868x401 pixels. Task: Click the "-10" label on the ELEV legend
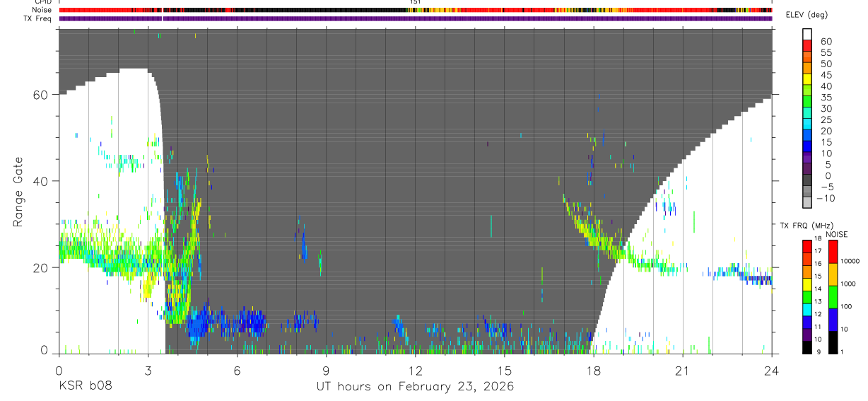(826, 198)
